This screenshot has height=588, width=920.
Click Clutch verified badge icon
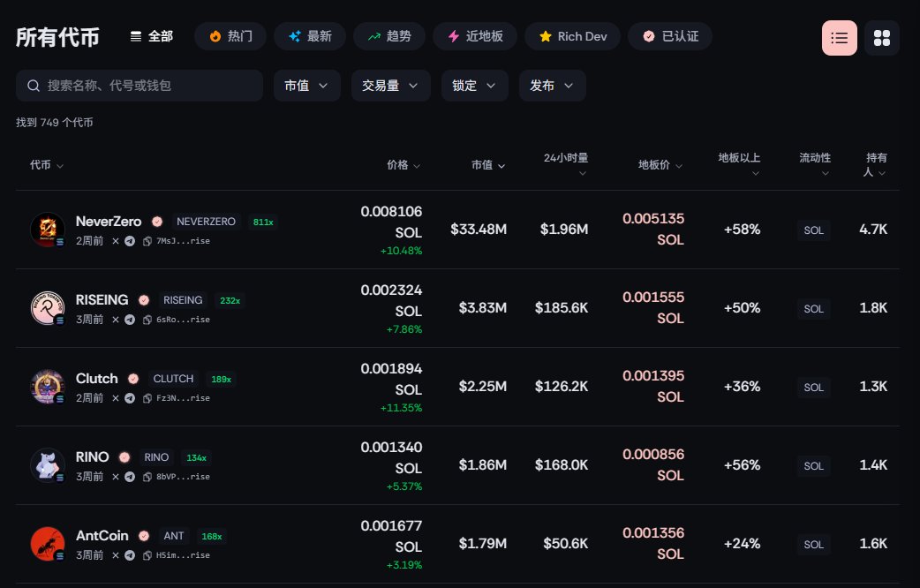pos(133,379)
